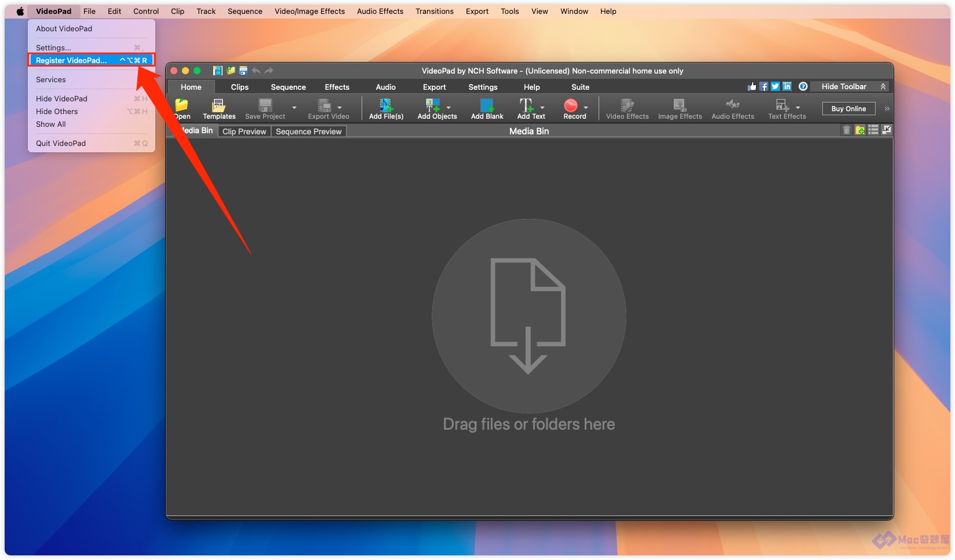955x560 pixels.
Task: Choose Hide VideoPad in the menu
Action: [92, 98]
